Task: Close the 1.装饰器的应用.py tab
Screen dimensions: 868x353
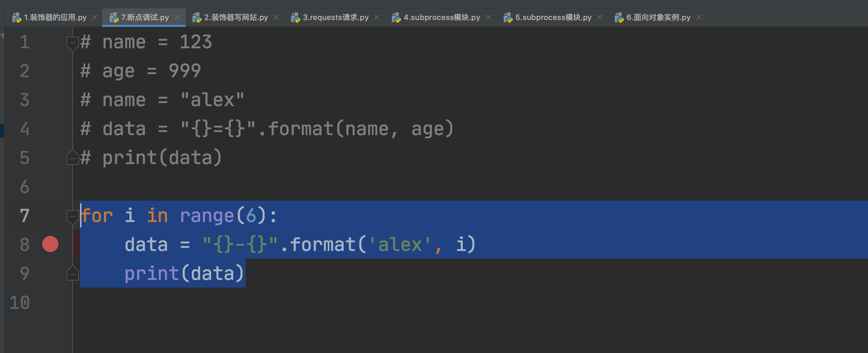Action: tap(95, 17)
